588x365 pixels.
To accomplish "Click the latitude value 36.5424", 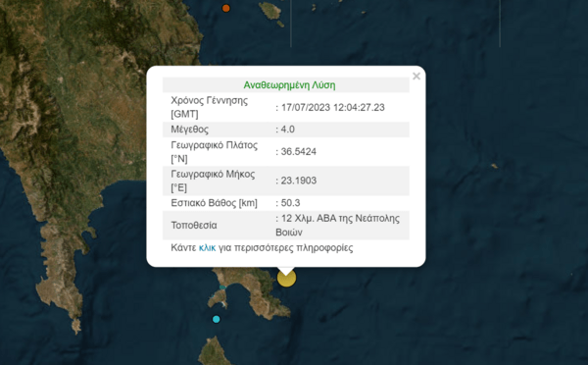I will pos(299,152).
